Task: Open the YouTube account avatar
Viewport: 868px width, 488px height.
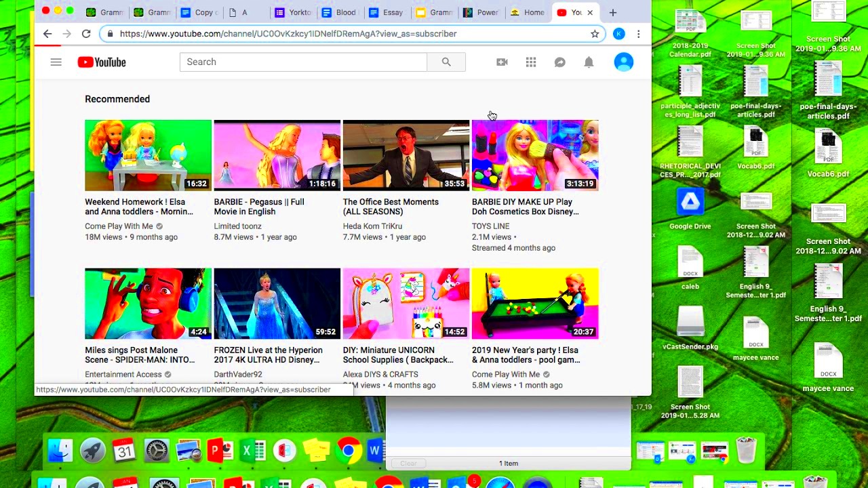Action: pyautogui.click(x=623, y=62)
